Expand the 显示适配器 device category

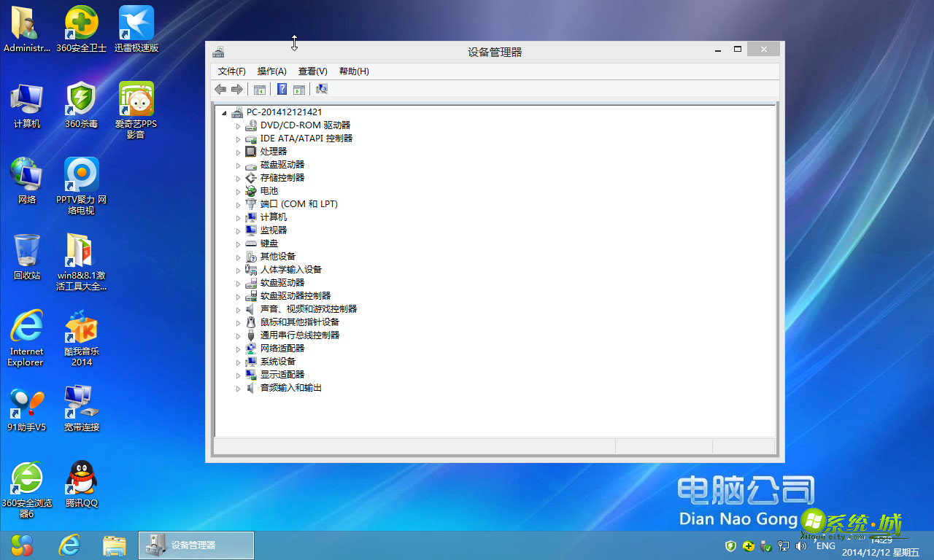pos(237,374)
